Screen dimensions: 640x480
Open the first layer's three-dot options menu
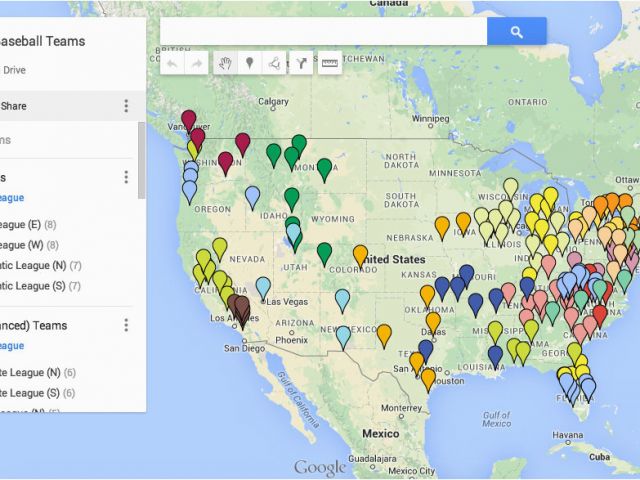click(x=126, y=177)
